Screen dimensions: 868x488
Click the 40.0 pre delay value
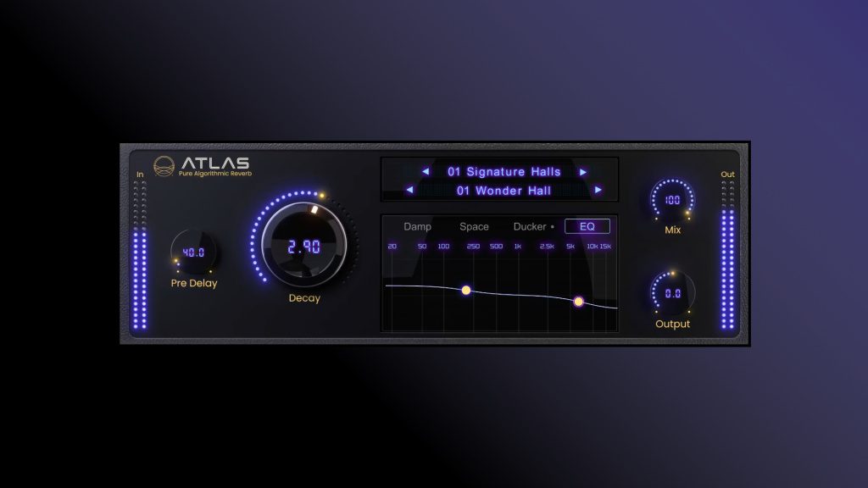(x=194, y=252)
